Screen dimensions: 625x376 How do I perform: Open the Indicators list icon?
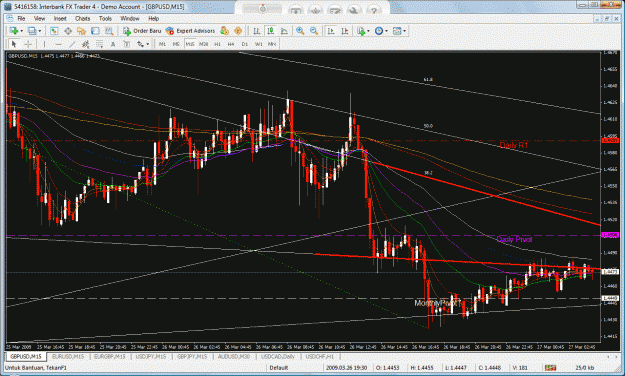click(x=361, y=31)
